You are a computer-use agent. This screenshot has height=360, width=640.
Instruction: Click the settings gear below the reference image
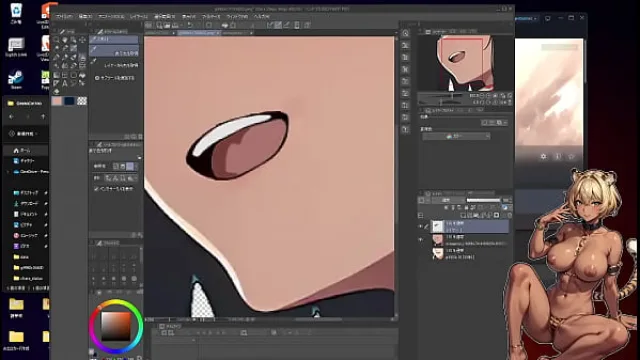(543, 156)
